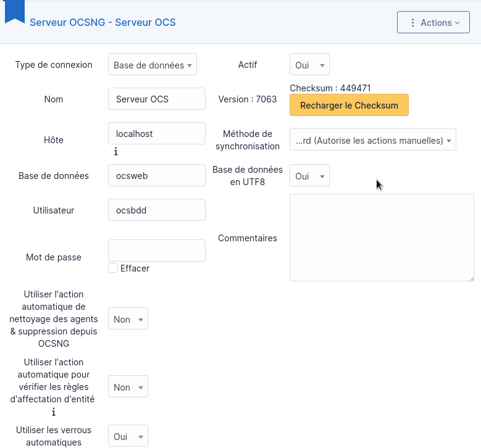Image resolution: width=481 pixels, height=448 pixels.
Task: Open the agent cleanup automatic action dropdown
Action: 128,319
